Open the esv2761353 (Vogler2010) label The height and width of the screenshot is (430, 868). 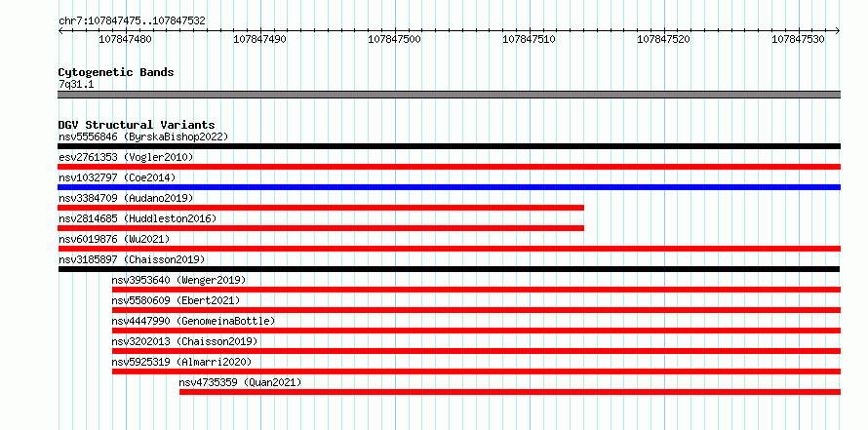[x=126, y=157]
